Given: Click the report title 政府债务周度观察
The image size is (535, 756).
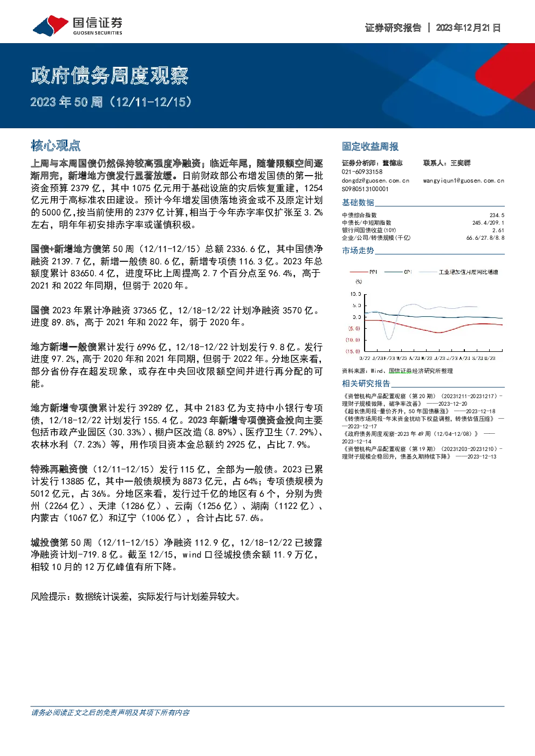Looking at the screenshot, I should [110, 75].
